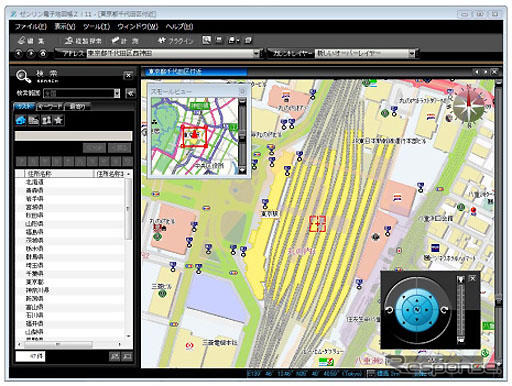Click the search text input field
This screenshot has height=386, width=512.
click(x=73, y=136)
